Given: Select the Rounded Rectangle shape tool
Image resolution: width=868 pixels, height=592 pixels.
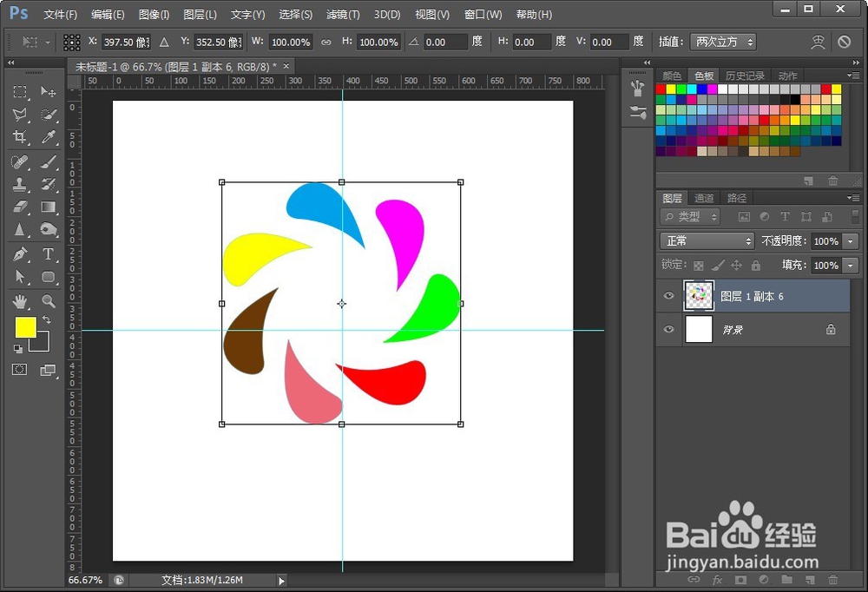Looking at the screenshot, I should tap(48, 276).
